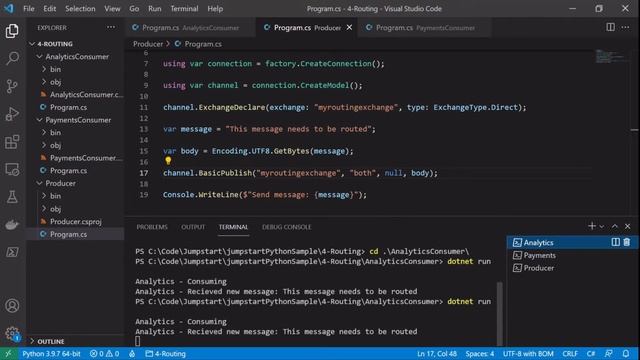This screenshot has width=640, height=360.
Task: Close the Producer Program.cs tab
Action: pyautogui.click(x=349, y=27)
